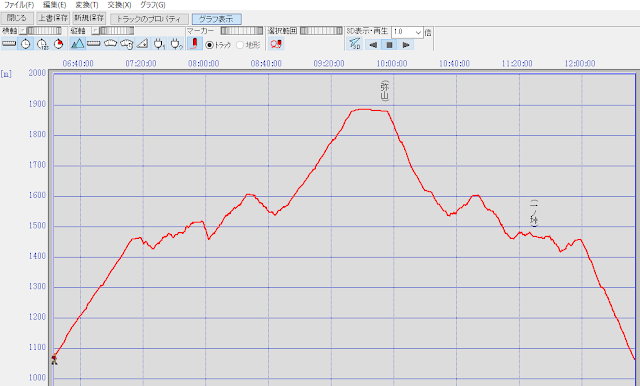Click the 1900 altitude axis label

[x=38, y=104]
